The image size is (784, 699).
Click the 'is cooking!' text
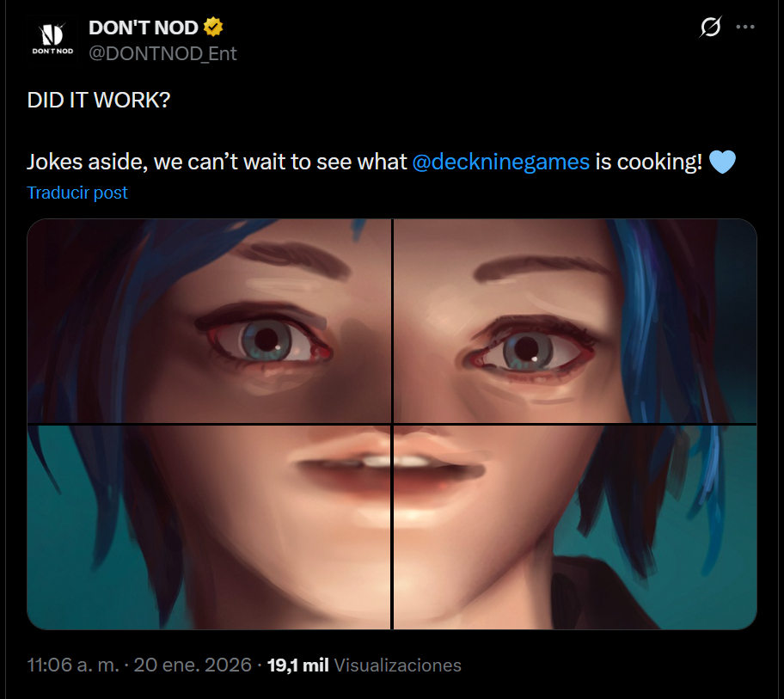tap(649, 162)
